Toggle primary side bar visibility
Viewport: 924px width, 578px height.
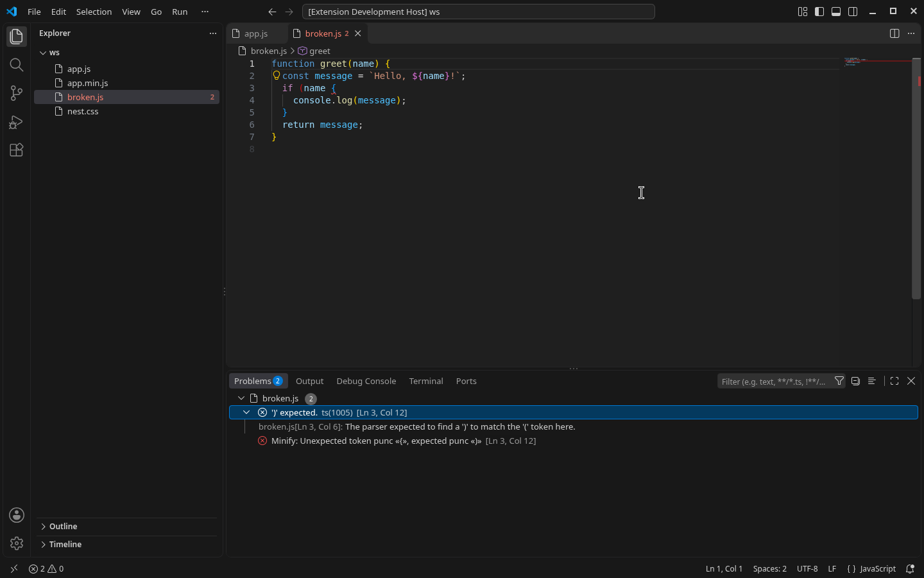coord(819,12)
